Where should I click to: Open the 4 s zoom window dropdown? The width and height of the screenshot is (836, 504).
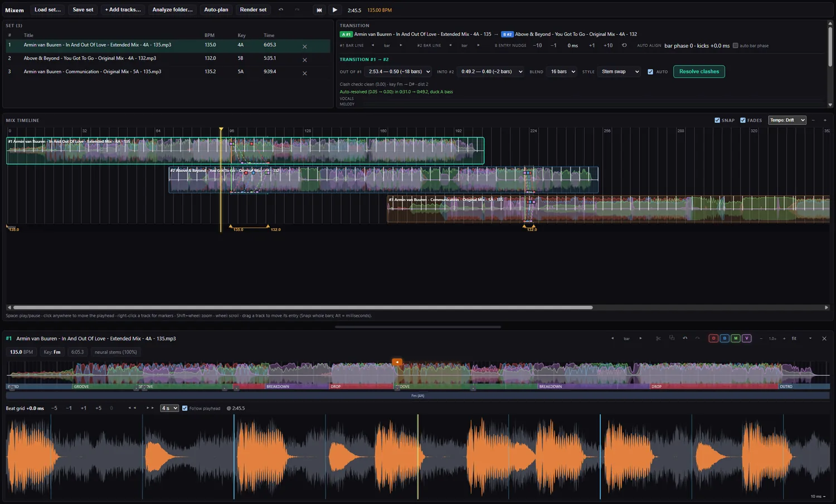tap(169, 408)
